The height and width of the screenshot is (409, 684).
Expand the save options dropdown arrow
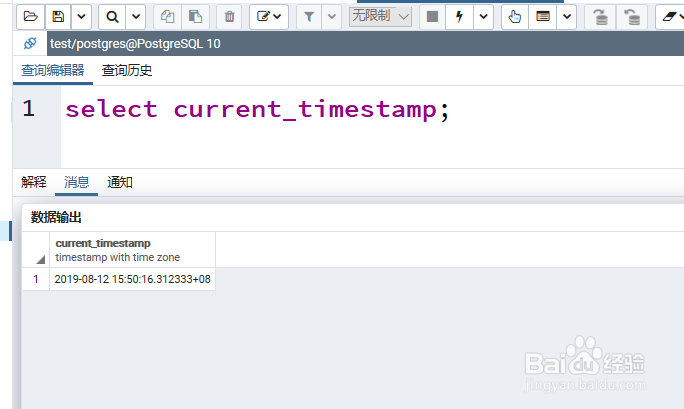click(x=82, y=17)
